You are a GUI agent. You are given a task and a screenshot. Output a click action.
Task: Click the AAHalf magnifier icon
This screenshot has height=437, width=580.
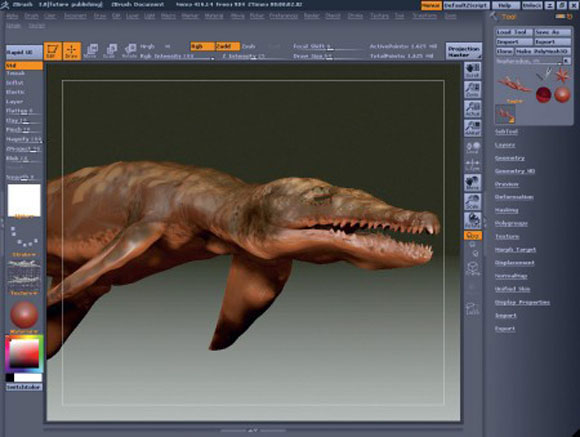pyautogui.click(x=473, y=127)
